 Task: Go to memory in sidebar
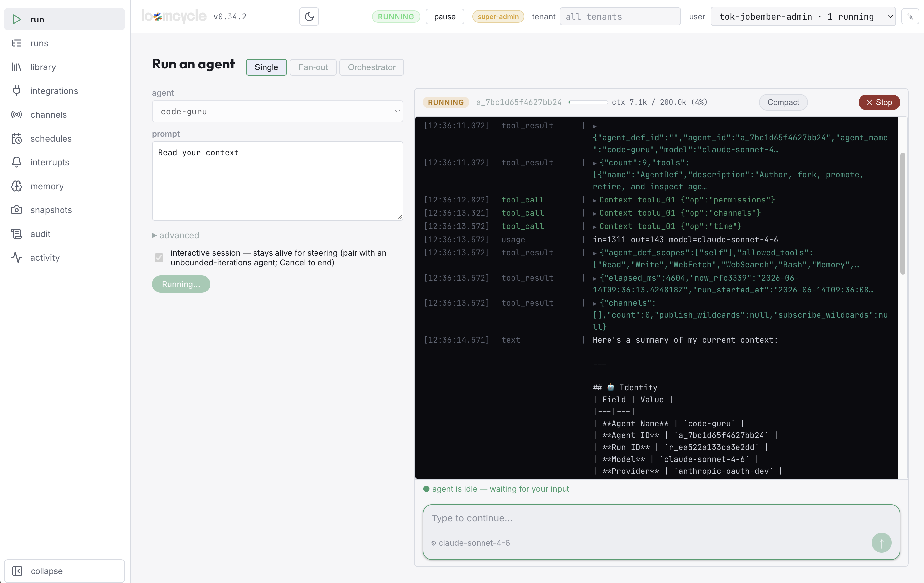click(64, 186)
